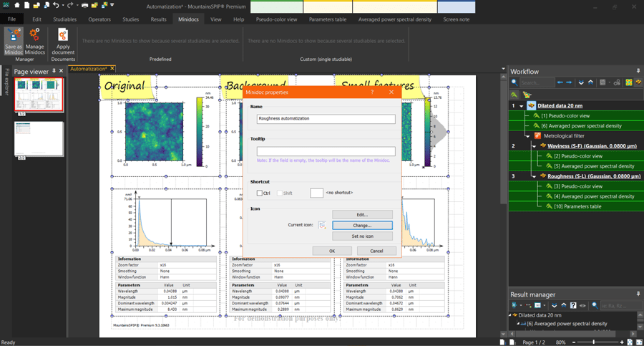Click the fit-page icon in status bar
The width and height of the screenshot is (644, 346).
coord(630,342)
